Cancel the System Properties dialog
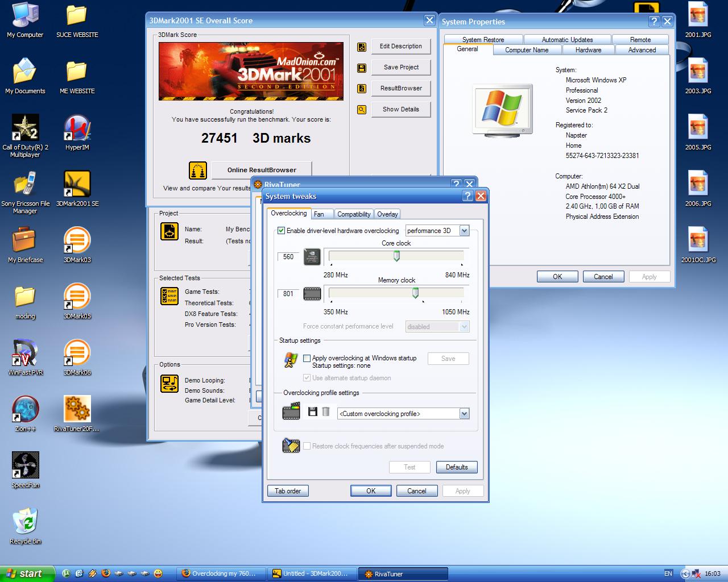This screenshot has height=582, width=728. coord(603,277)
